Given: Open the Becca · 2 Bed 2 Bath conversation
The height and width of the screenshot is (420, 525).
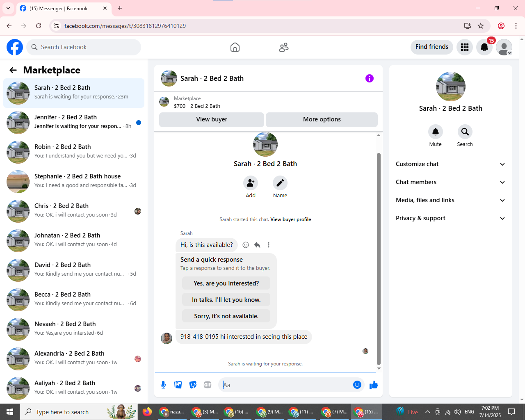Looking at the screenshot, I should tap(74, 300).
